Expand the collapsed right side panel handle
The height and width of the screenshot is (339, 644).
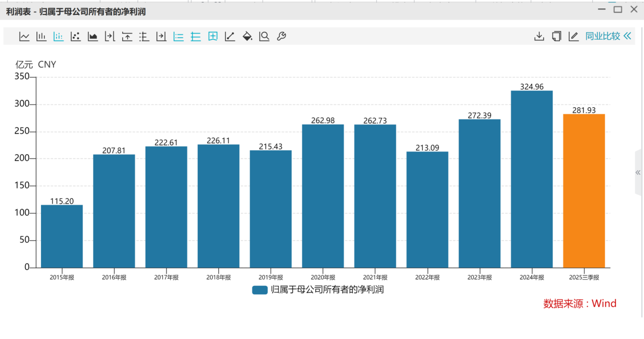(638, 173)
